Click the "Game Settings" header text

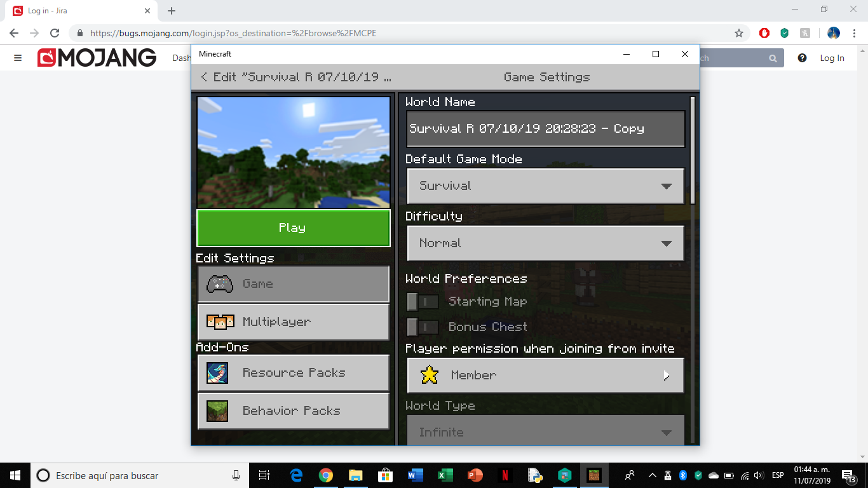coord(546,77)
